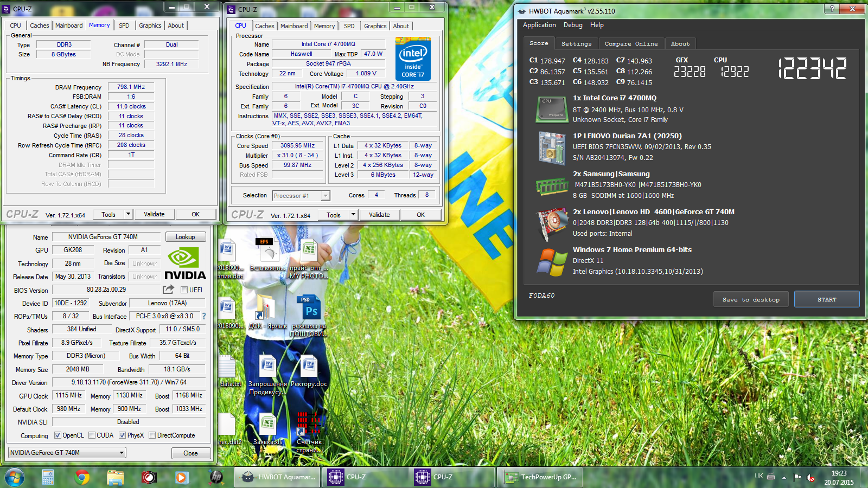Click OK in left CPU-Z Memory window
868x488 pixels.
tap(196, 214)
